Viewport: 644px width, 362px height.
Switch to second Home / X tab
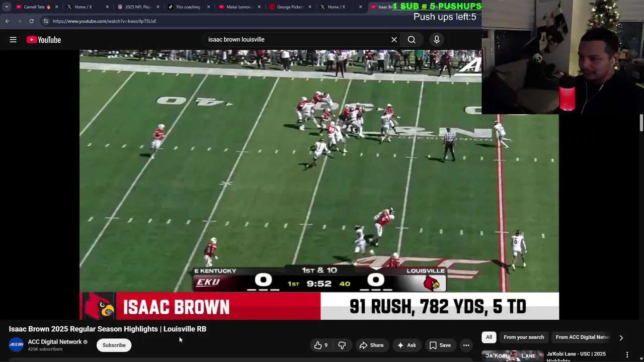tap(336, 7)
